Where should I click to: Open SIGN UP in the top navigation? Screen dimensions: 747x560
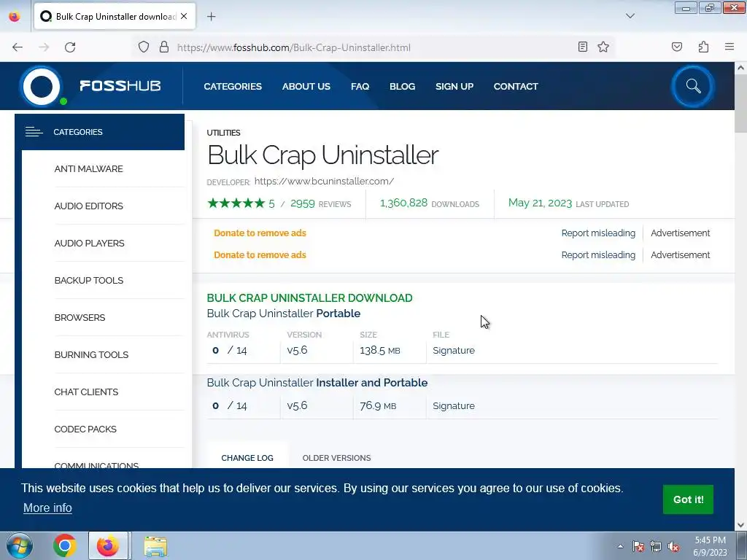pyautogui.click(x=454, y=86)
